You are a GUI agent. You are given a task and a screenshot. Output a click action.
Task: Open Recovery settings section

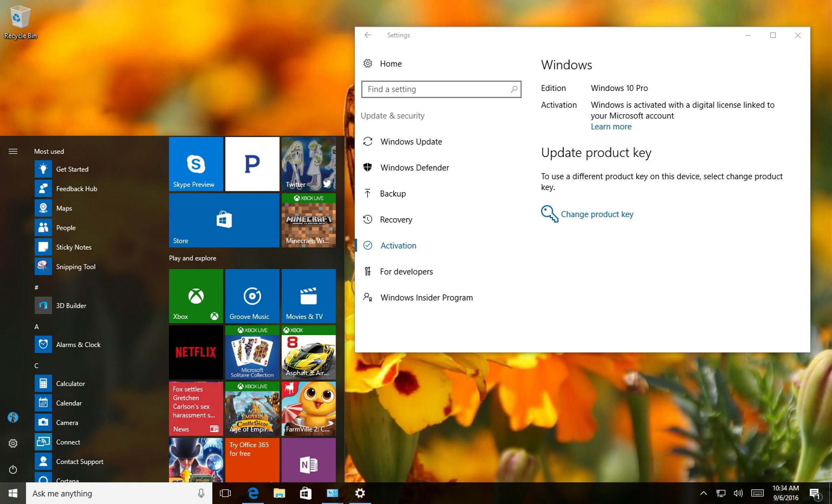point(396,219)
